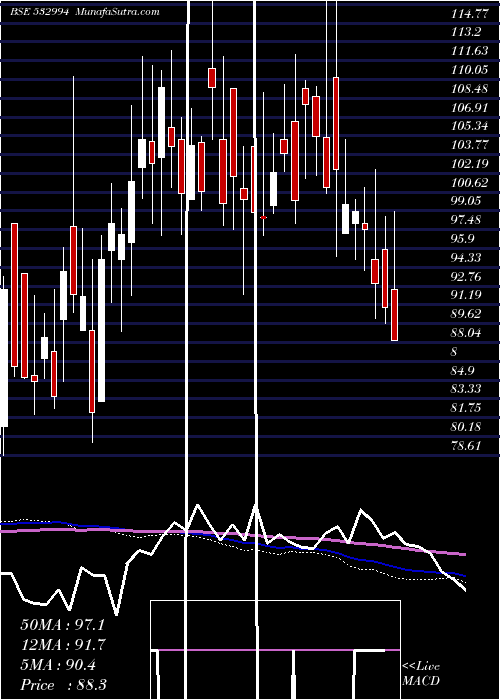Viewport: 500px width, 700px height.
Task: Click the right end of the pink 50MA line
Action: click(x=464, y=554)
